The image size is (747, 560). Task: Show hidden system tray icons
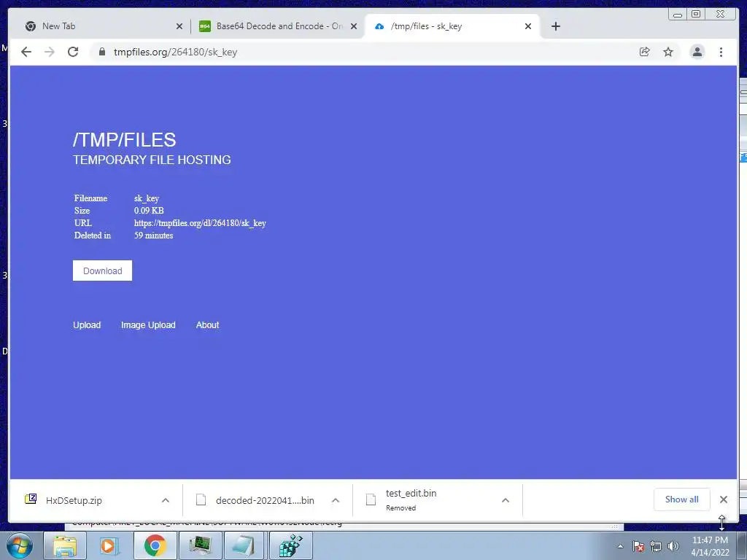point(620,546)
